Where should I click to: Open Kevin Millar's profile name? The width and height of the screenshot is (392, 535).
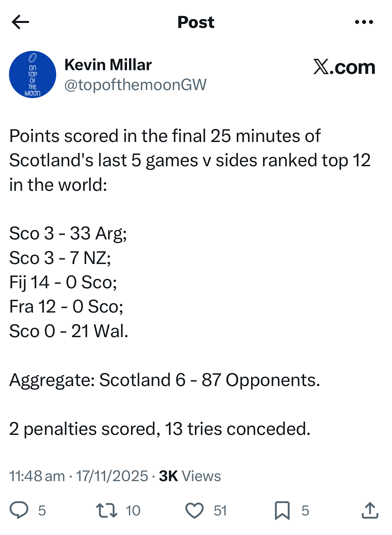point(108,65)
